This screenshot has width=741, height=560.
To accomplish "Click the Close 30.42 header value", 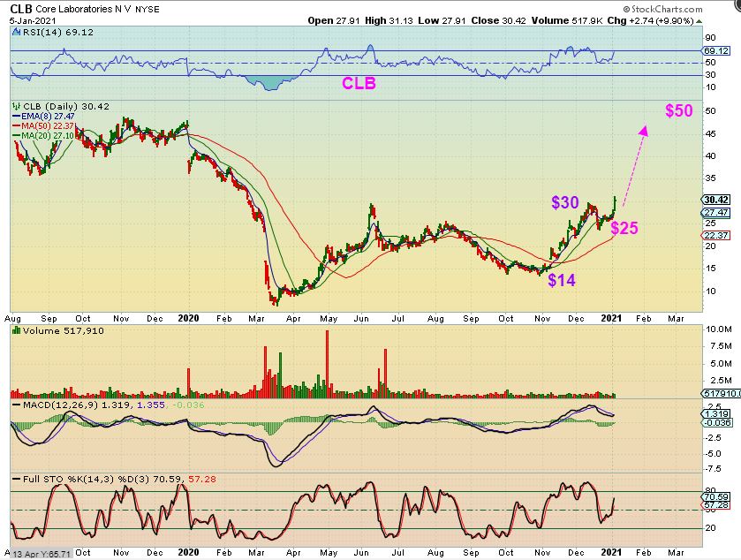I will click(x=499, y=21).
